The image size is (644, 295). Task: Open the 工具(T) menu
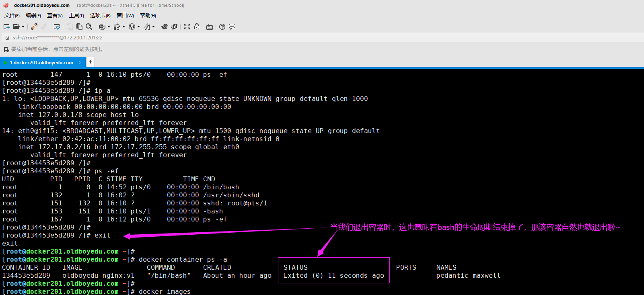click(76, 15)
